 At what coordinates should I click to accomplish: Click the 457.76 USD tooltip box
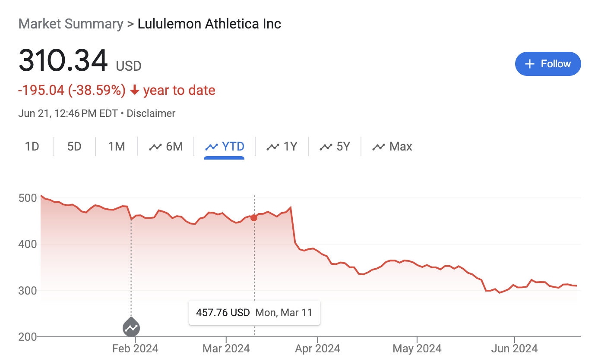(254, 312)
